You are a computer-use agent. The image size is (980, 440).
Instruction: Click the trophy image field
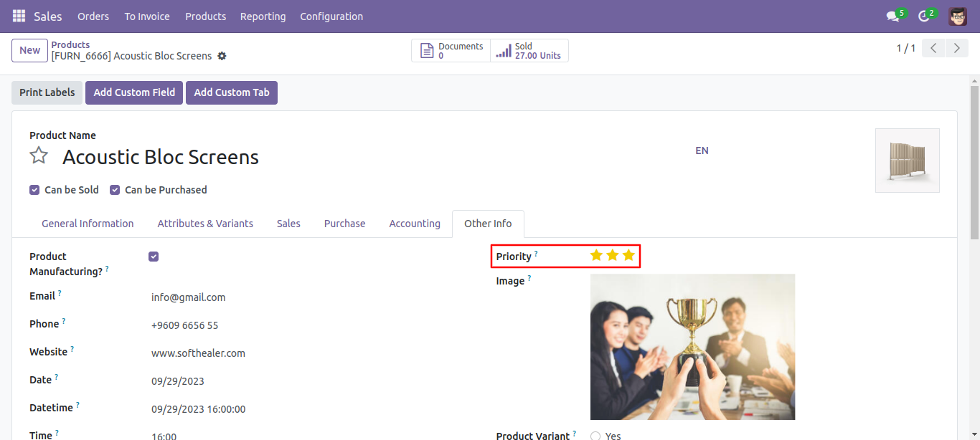pyautogui.click(x=692, y=347)
